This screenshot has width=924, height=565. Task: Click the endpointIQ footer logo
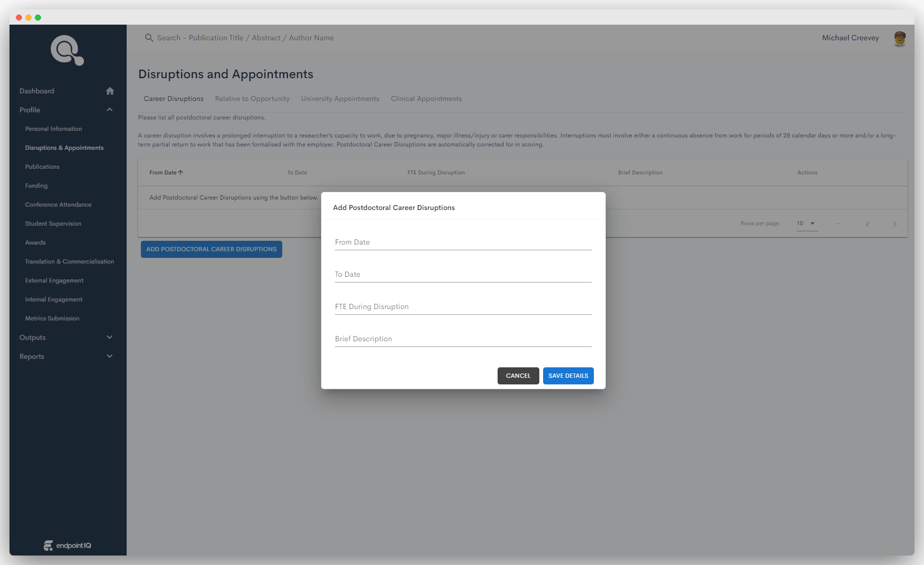point(67,546)
